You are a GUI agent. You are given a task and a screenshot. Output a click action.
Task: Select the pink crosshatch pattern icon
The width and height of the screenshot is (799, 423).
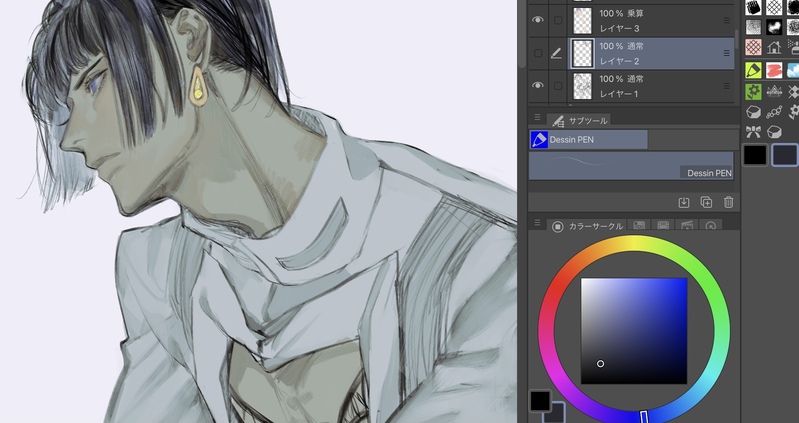pyautogui.click(x=753, y=47)
